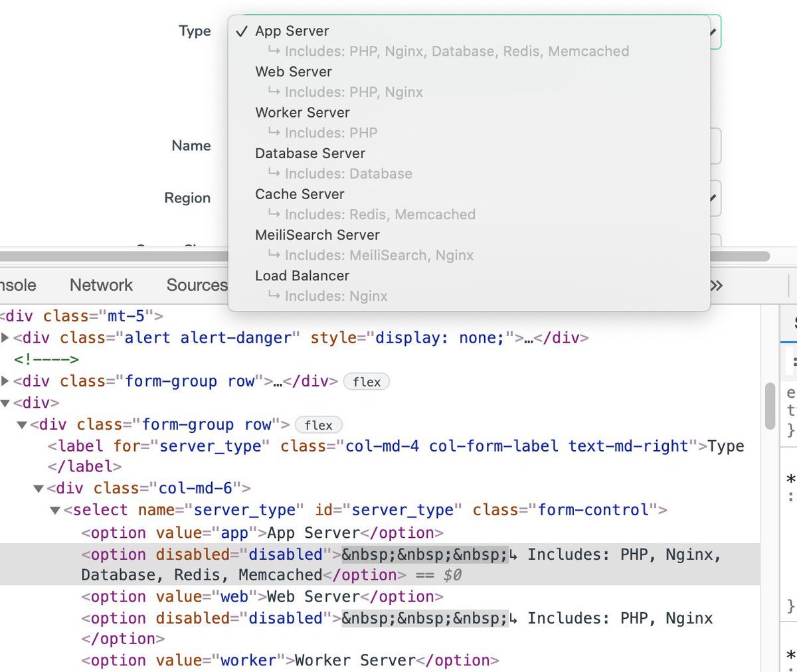Click the Elements panel vertical scrollbar thumb
The image size is (797, 672).
pyautogui.click(x=770, y=405)
